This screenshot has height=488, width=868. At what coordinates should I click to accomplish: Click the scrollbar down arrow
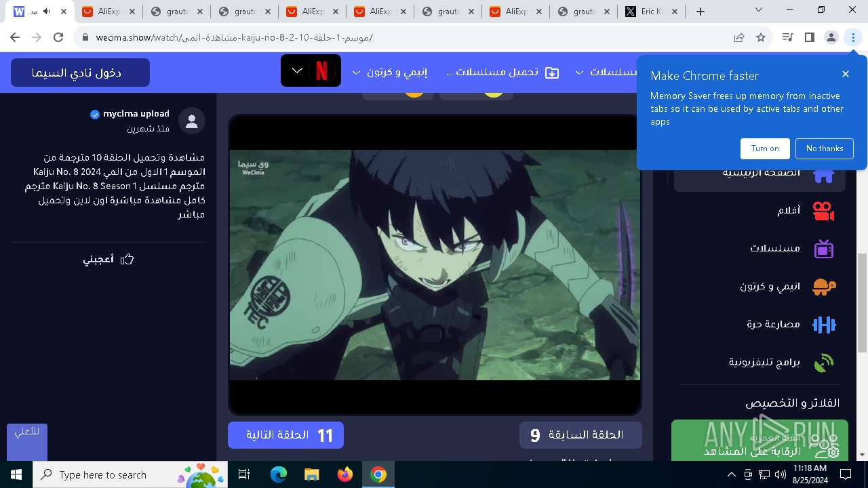pos(862,455)
